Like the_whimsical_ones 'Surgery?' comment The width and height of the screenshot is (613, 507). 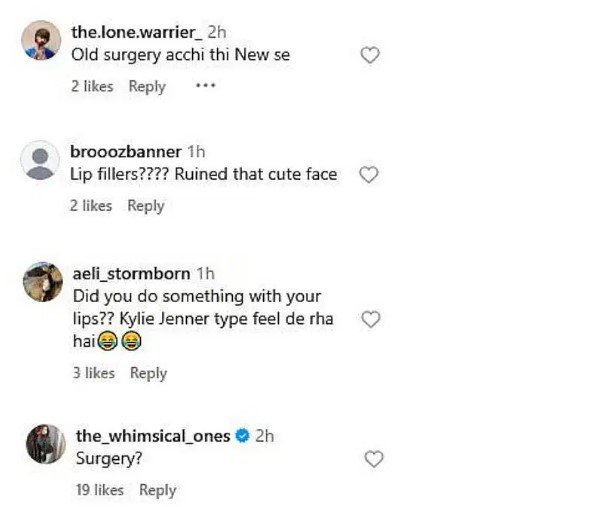coord(374,459)
